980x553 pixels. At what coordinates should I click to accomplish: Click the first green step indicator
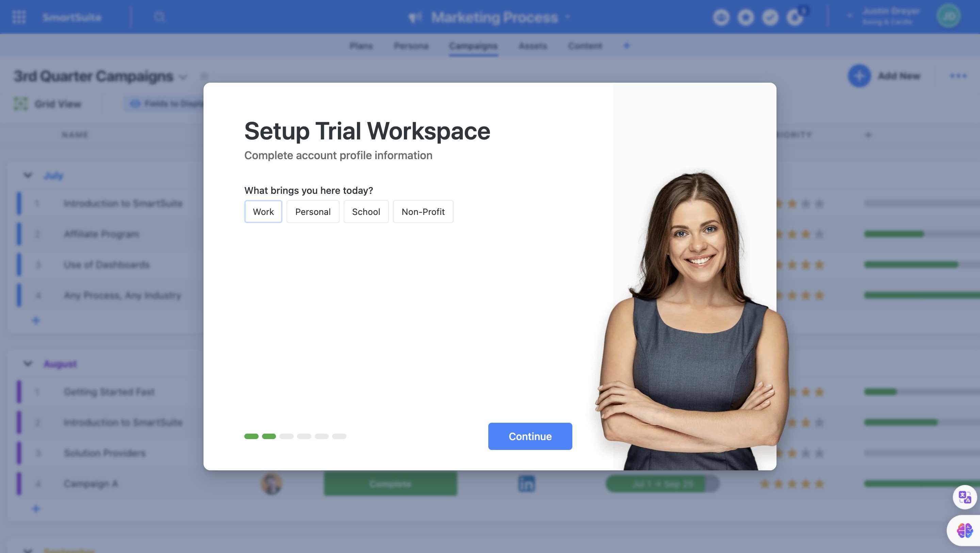coord(251,436)
